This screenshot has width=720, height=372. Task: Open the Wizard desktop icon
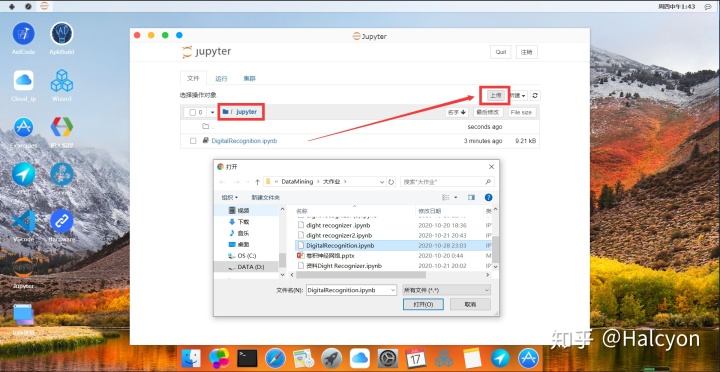(x=62, y=81)
